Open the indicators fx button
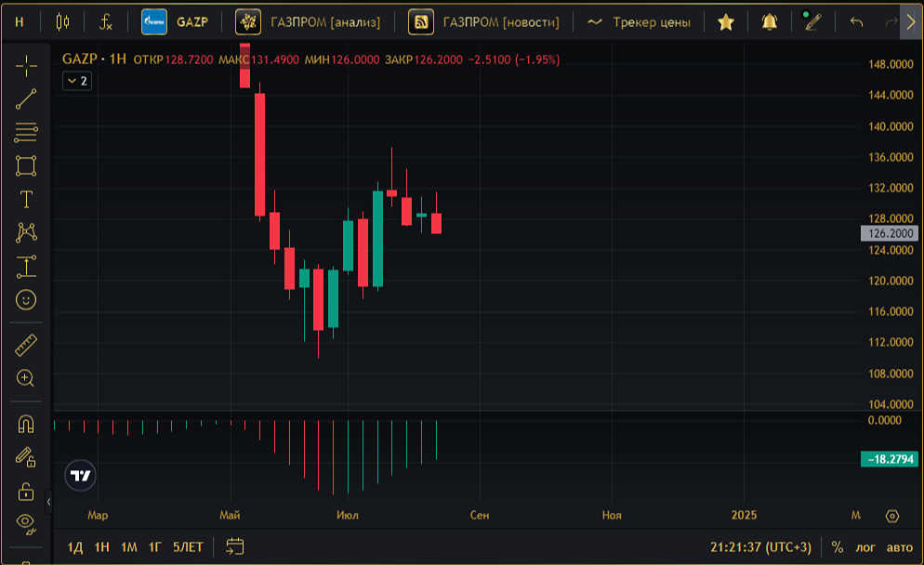The height and width of the screenshot is (565, 924). 105,22
